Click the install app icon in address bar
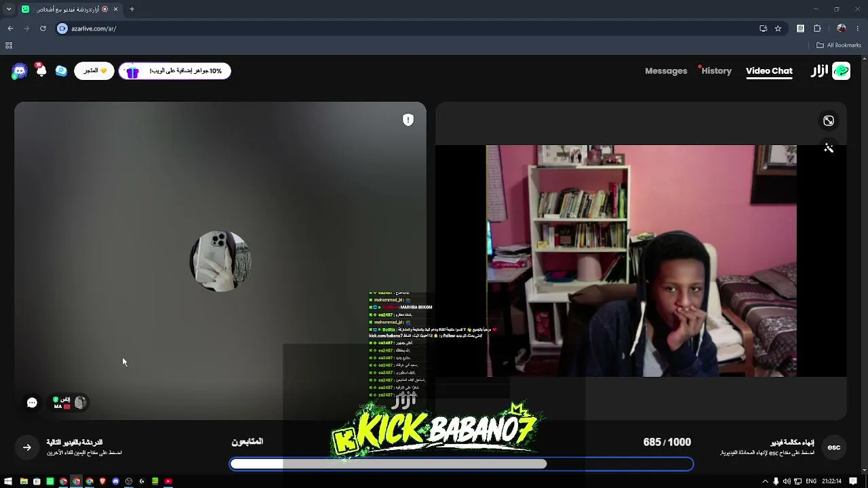868x488 pixels. (763, 28)
